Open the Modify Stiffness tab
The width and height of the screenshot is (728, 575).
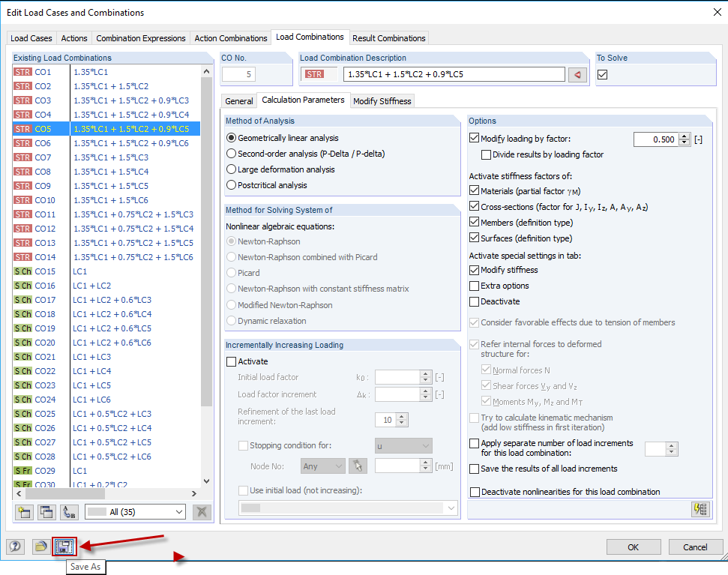pos(382,100)
